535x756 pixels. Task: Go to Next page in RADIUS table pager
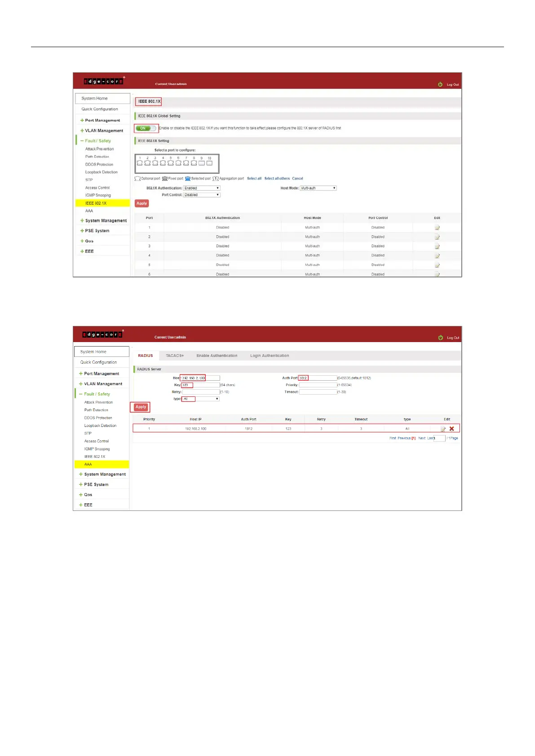(x=422, y=438)
